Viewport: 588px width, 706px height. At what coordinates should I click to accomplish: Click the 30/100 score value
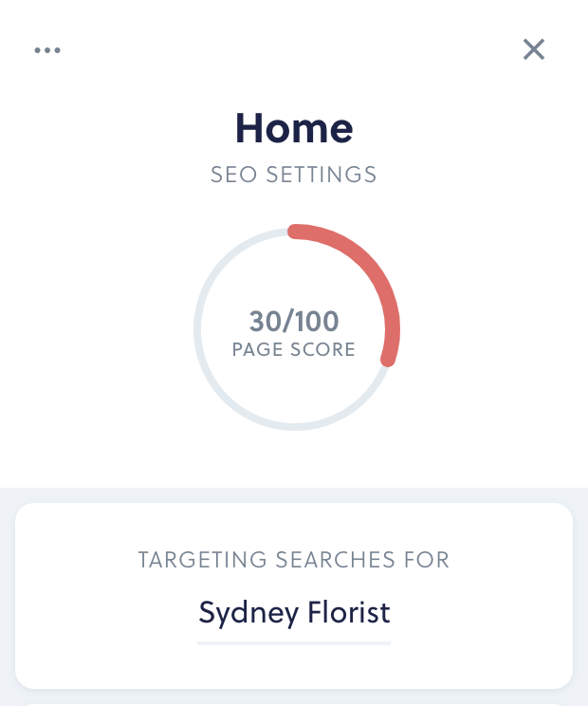pyautogui.click(x=294, y=322)
